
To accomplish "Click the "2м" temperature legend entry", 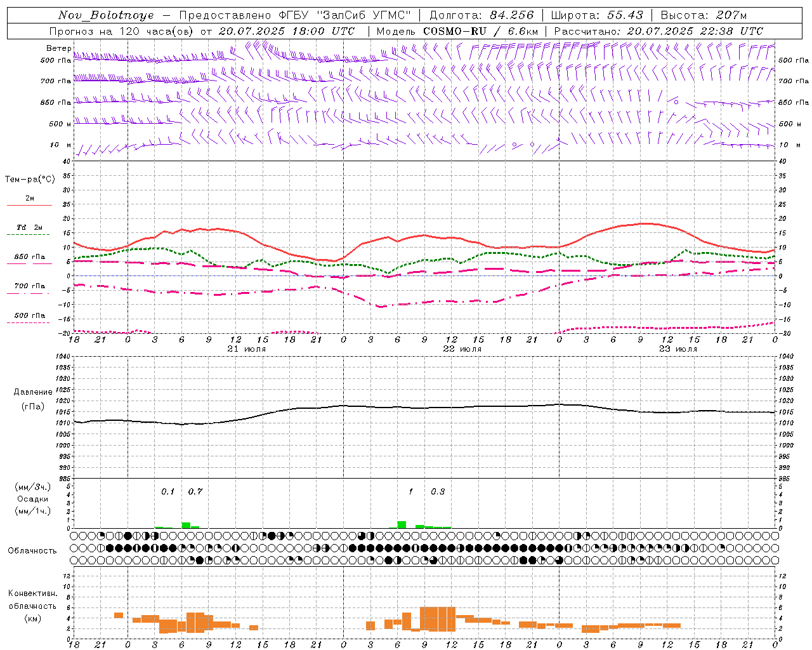I will [x=30, y=199].
